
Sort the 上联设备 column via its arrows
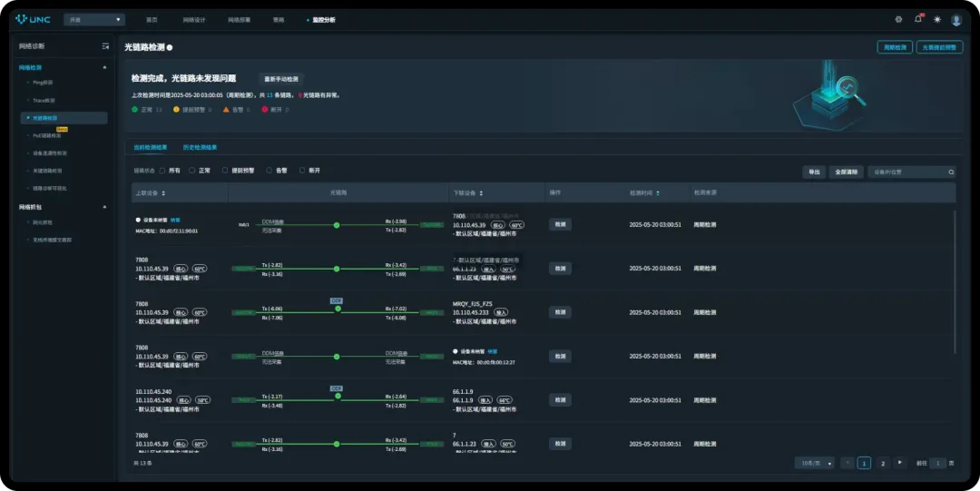click(163, 193)
